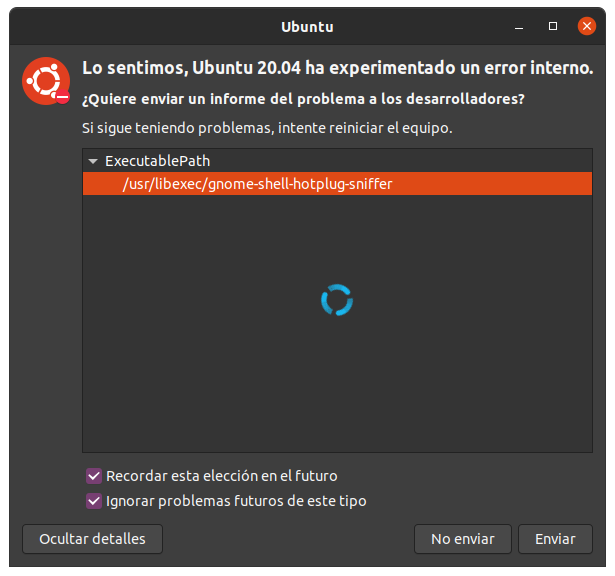Uncheck Ignorar problemas futuros de este tipo
The height and width of the screenshot is (576, 615).
pyautogui.click(x=94, y=501)
